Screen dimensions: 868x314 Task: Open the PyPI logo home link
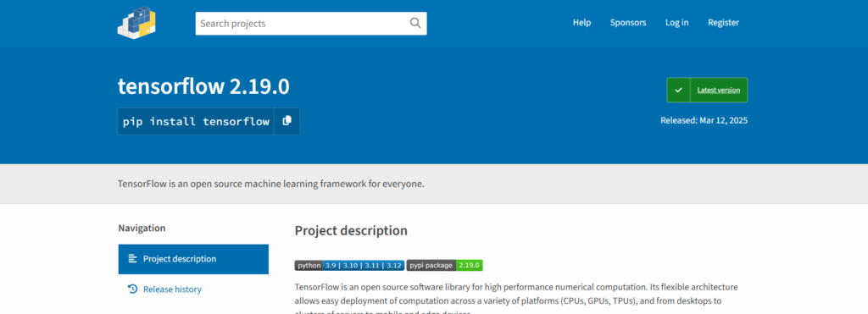(136, 23)
